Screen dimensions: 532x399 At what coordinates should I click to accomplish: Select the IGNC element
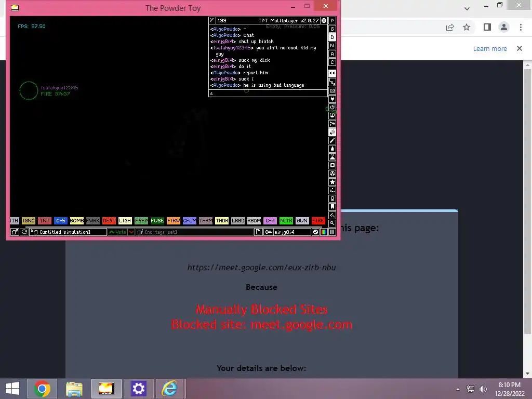29,220
